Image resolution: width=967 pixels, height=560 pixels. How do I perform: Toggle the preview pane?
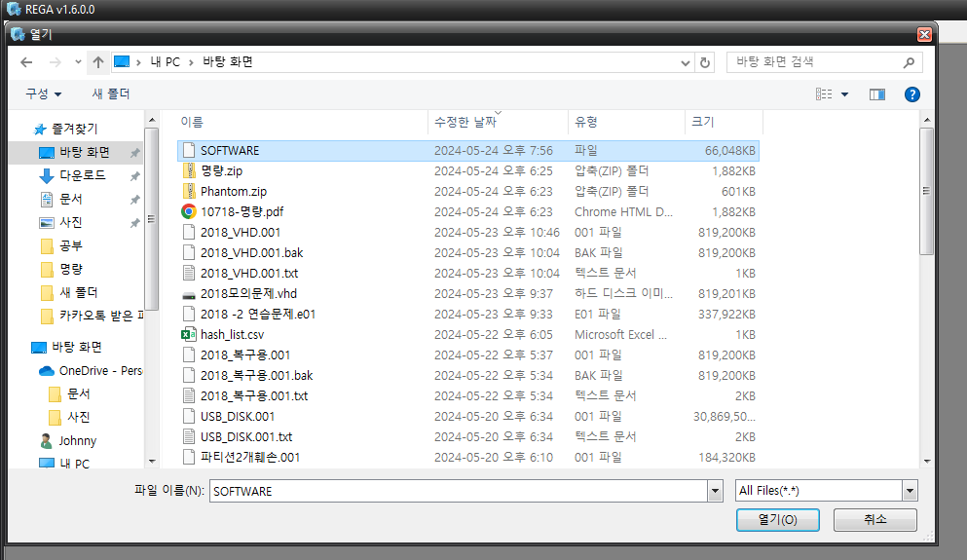877,94
